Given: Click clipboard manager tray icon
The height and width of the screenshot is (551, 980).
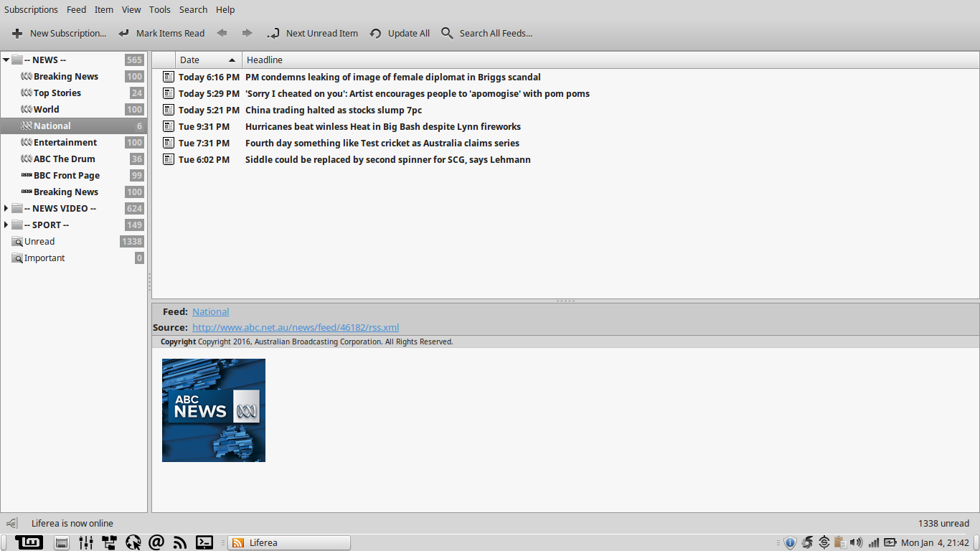Looking at the screenshot, I should (x=839, y=542).
